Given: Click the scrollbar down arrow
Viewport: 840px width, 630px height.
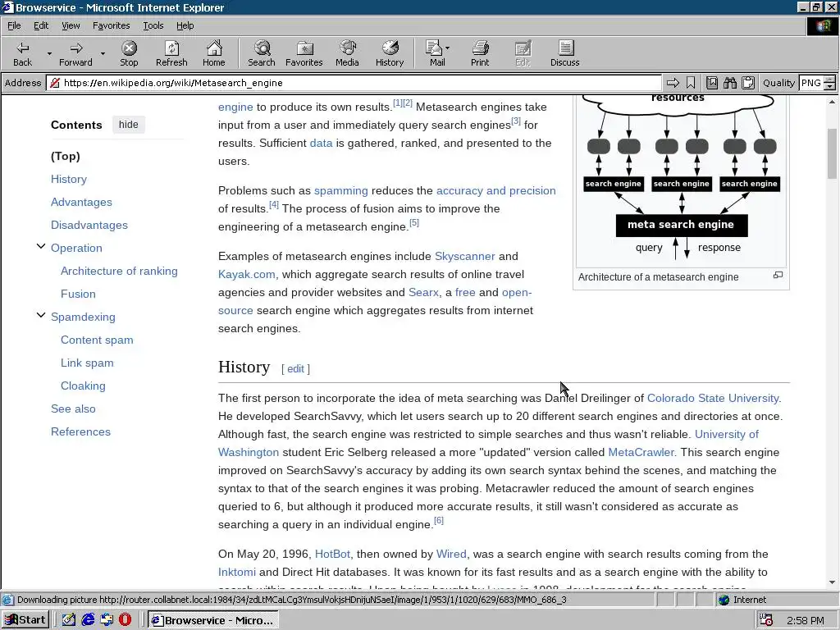Looking at the screenshot, I should (x=832, y=582).
